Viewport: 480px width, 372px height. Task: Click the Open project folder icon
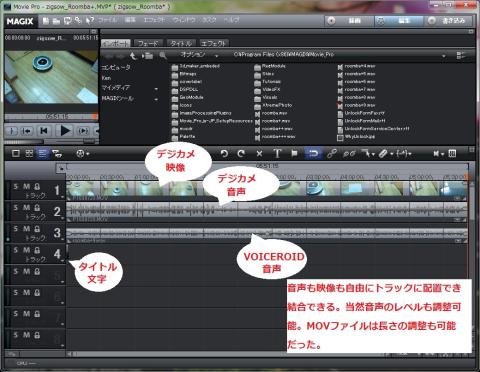pyautogui.click(x=56, y=21)
